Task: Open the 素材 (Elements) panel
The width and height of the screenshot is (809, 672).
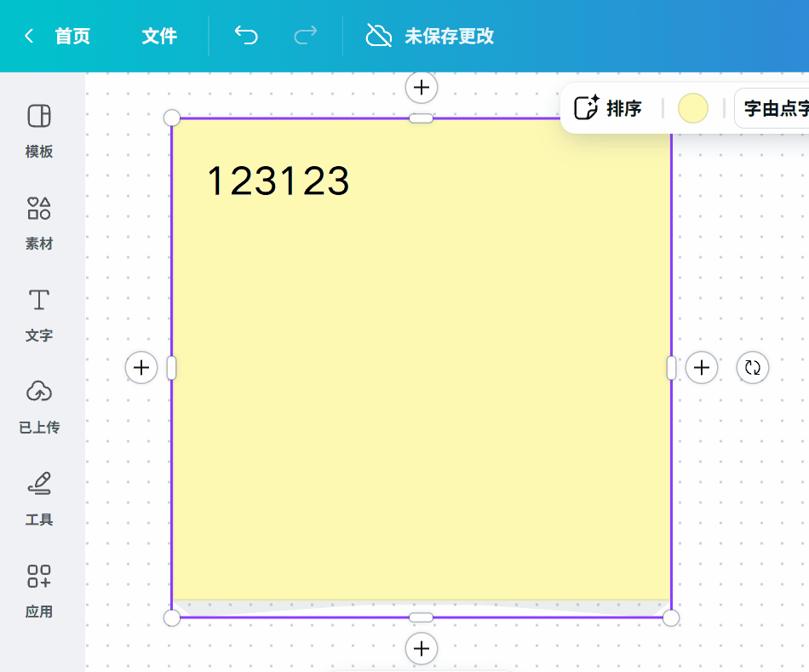Action: coord(37,222)
